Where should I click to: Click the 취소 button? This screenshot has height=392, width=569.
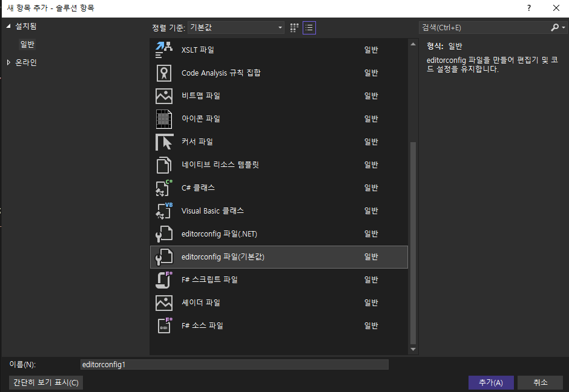coord(540,382)
